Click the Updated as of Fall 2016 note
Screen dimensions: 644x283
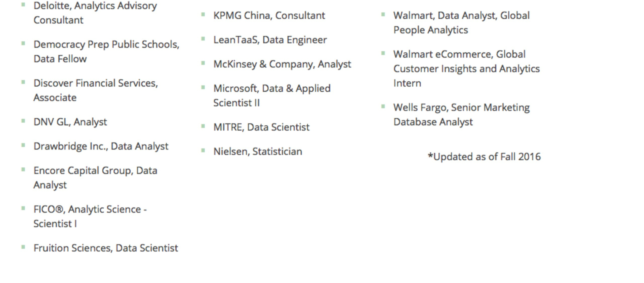[x=484, y=157]
